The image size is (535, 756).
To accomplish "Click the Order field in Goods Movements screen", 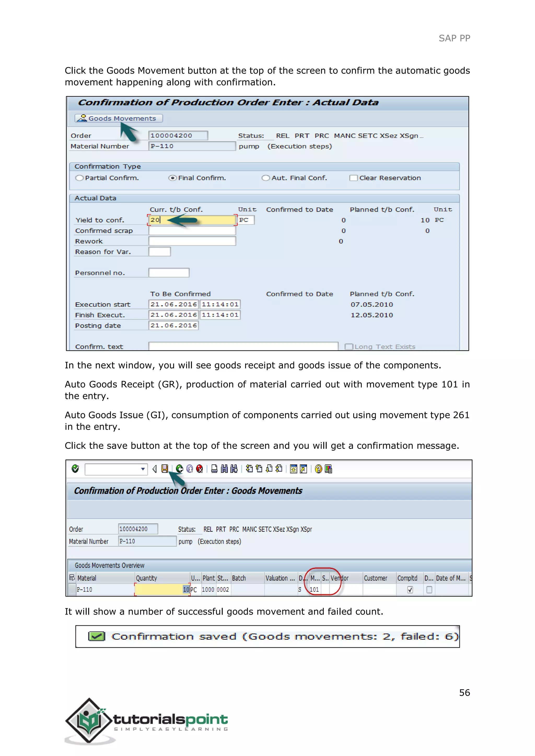I will tap(138, 529).
